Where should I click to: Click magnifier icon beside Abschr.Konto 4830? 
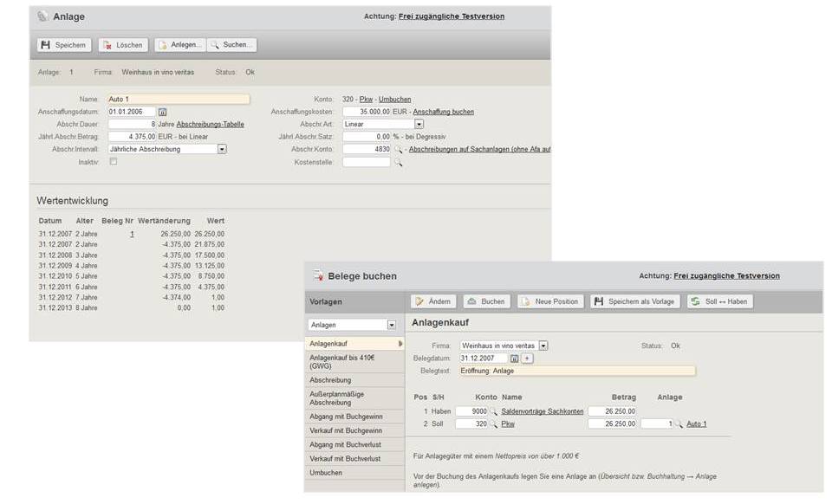[399, 149]
